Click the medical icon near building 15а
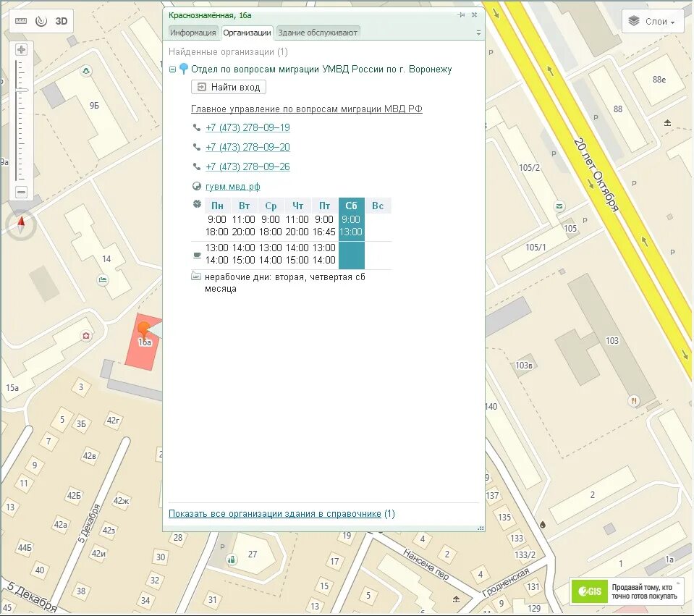Screen dimensions: 694x616 (x=86, y=336)
